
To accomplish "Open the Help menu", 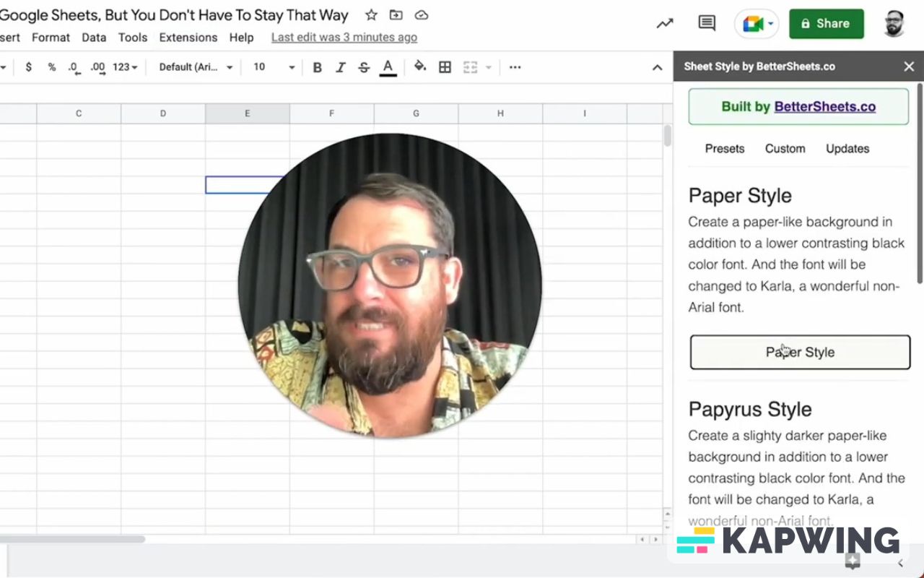I will pos(241,38).
